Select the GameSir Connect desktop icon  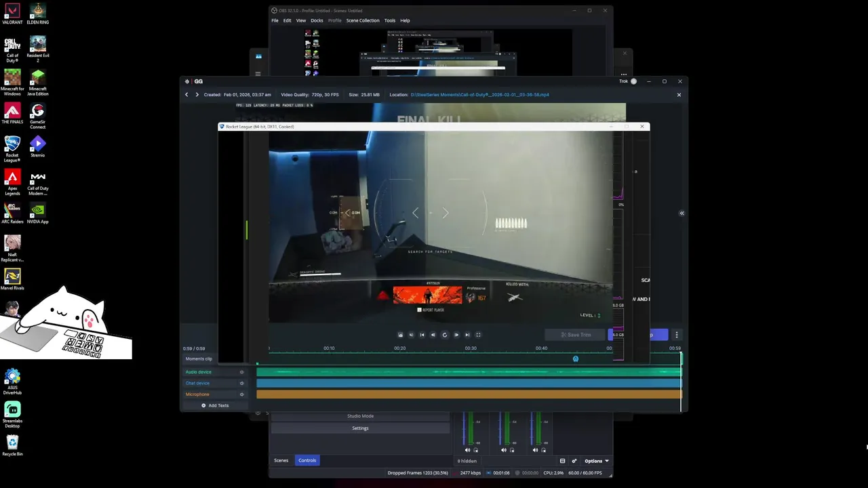(x=38, y=116)
